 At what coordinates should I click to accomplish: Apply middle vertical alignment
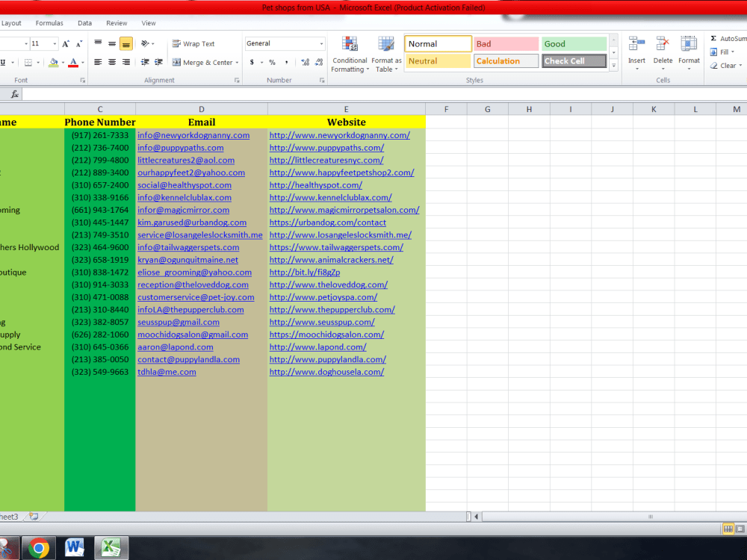tap(112, 43)
